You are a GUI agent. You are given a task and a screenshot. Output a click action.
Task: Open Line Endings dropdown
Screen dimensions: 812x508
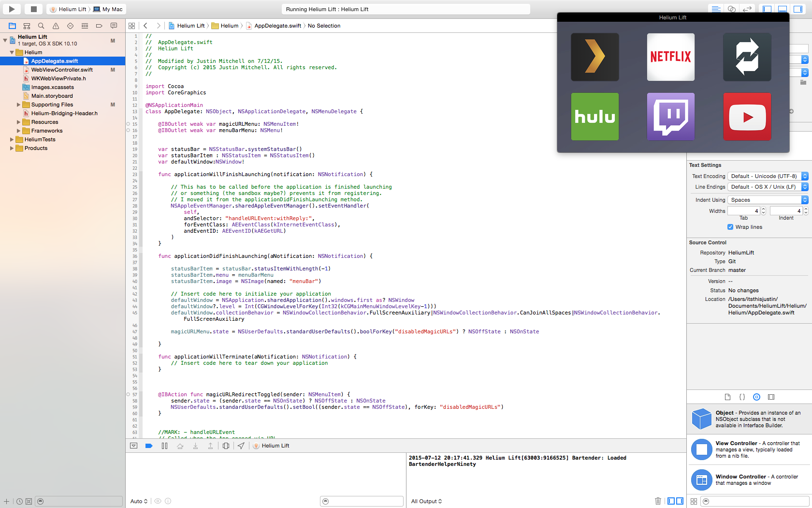pos(768,187)
